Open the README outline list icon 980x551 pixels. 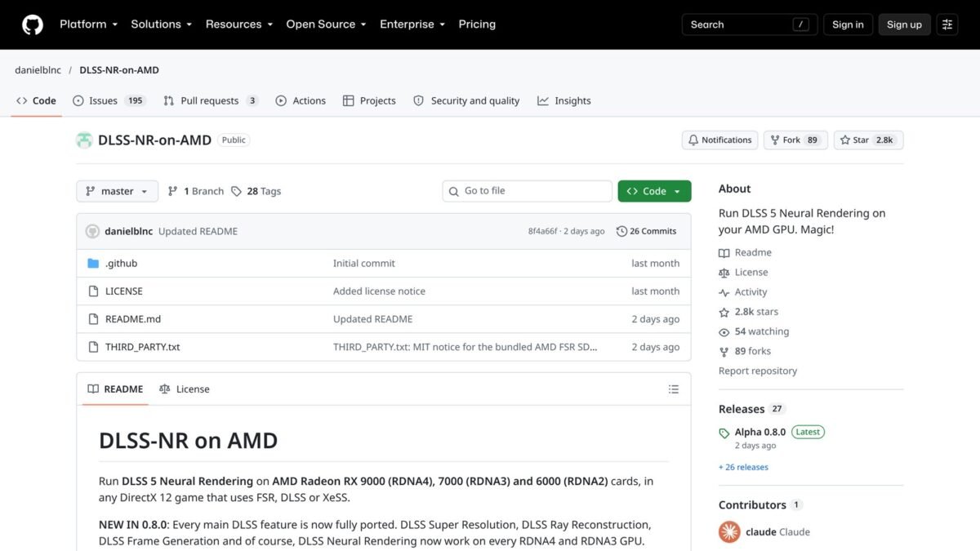(674, 389)
